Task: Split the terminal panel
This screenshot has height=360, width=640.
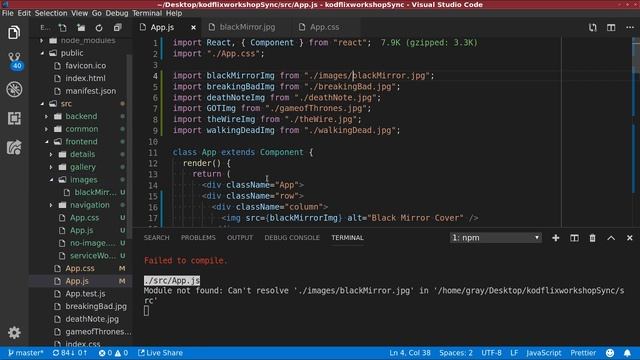Action: click(x=574, y=238)
